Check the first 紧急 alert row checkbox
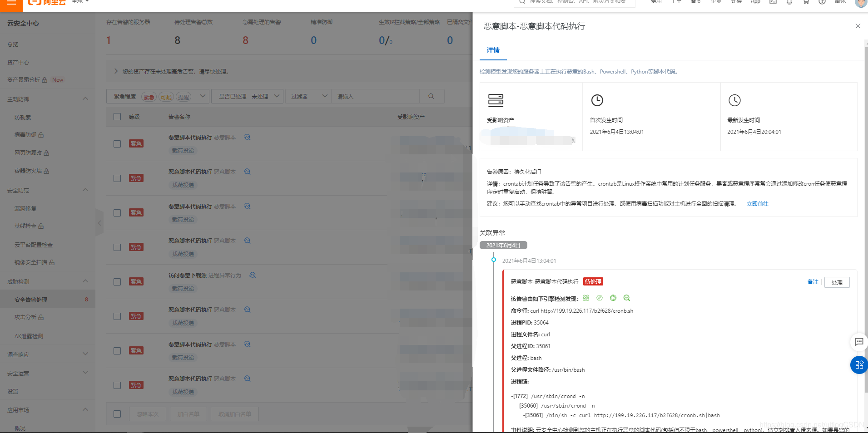Image resolution: width=868 pixels, height=433 pixels. (x=117, y=143)
